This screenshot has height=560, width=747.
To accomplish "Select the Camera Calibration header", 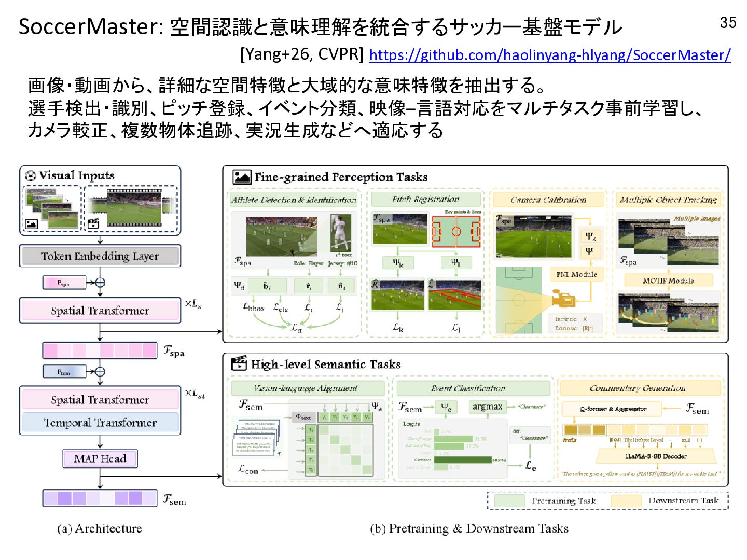I will [548, 200].
